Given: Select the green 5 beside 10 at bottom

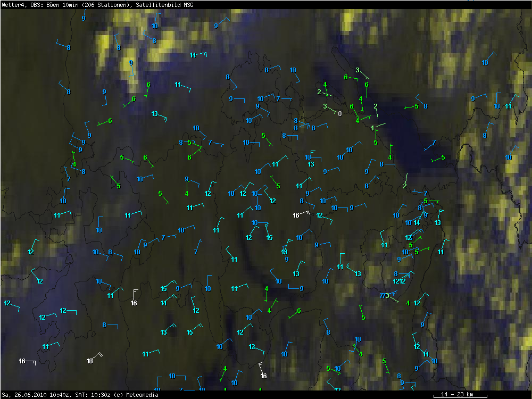Looking at the screenshot, I should point(328,369).
